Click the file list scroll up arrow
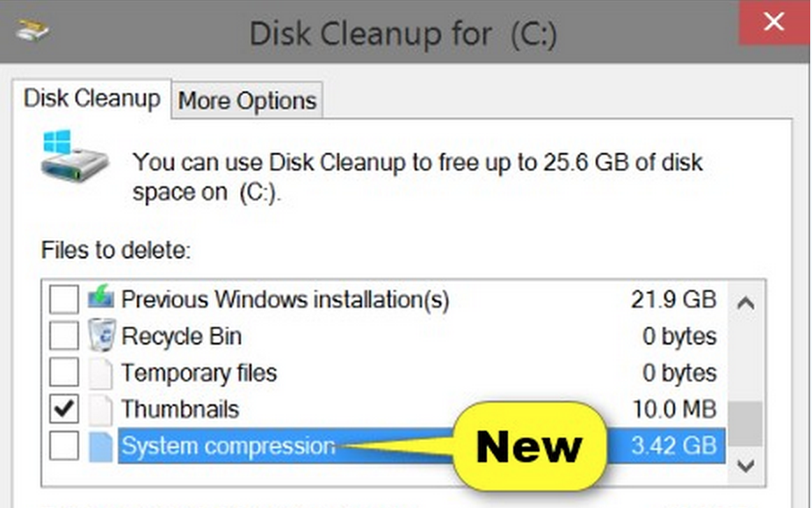812x508 pixels. [745, 303]
